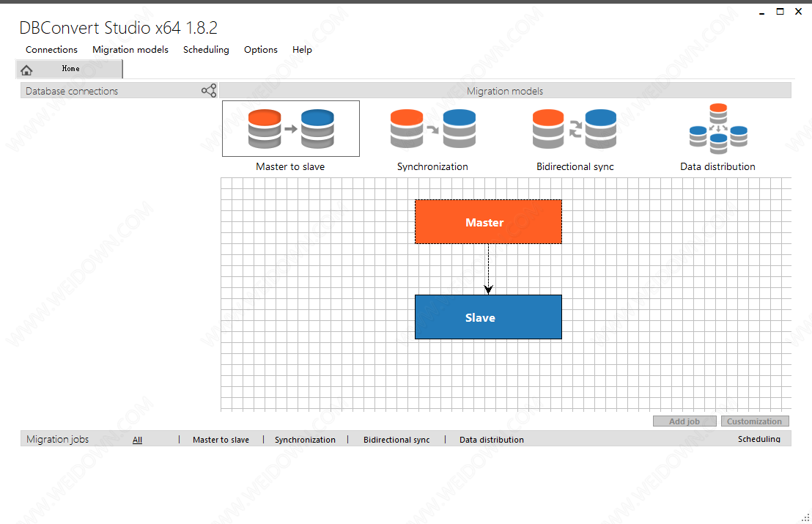The image size is (812, 524).
Task: Select the Master to slave migration model icon
Action: pos(290,128)
